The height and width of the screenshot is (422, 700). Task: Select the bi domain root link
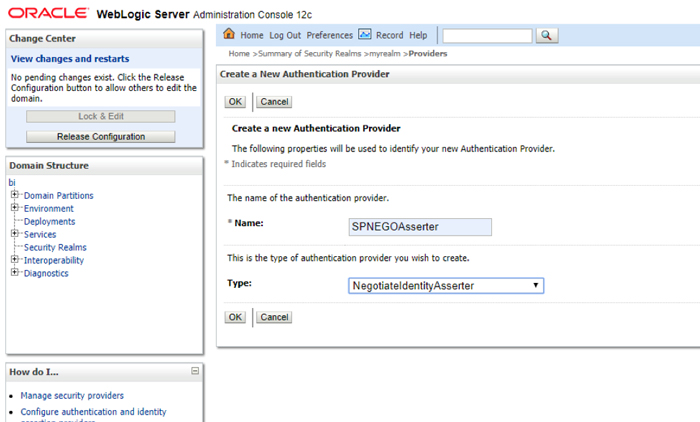12,182
